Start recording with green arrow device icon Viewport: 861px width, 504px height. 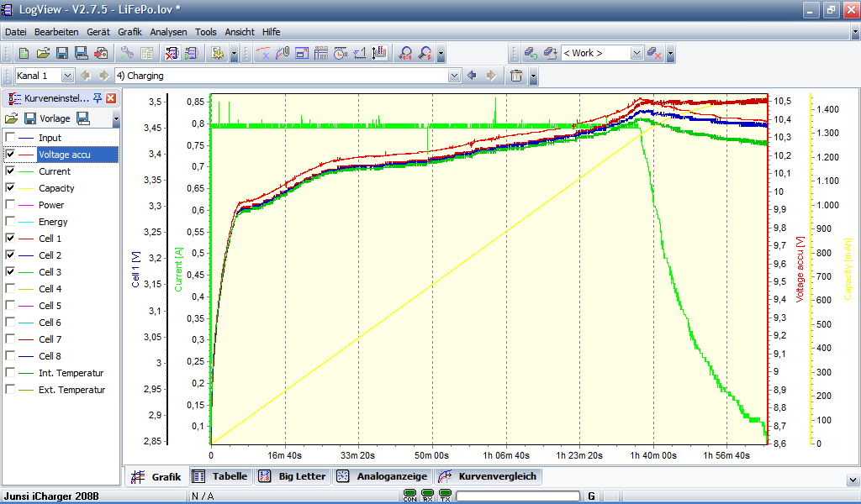[191, 53]
